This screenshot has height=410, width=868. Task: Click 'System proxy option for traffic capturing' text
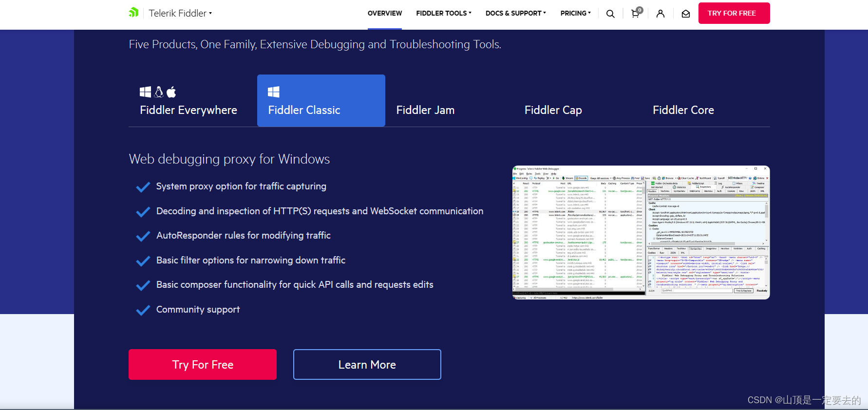(x=241, y=186)
